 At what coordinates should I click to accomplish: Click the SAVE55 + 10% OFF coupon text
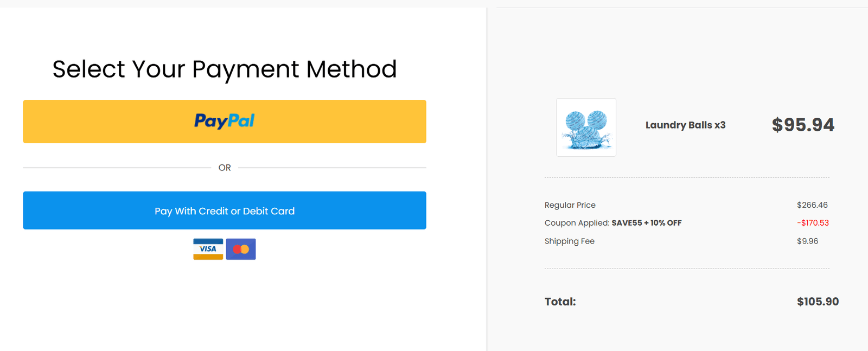(x=646, y=223)
